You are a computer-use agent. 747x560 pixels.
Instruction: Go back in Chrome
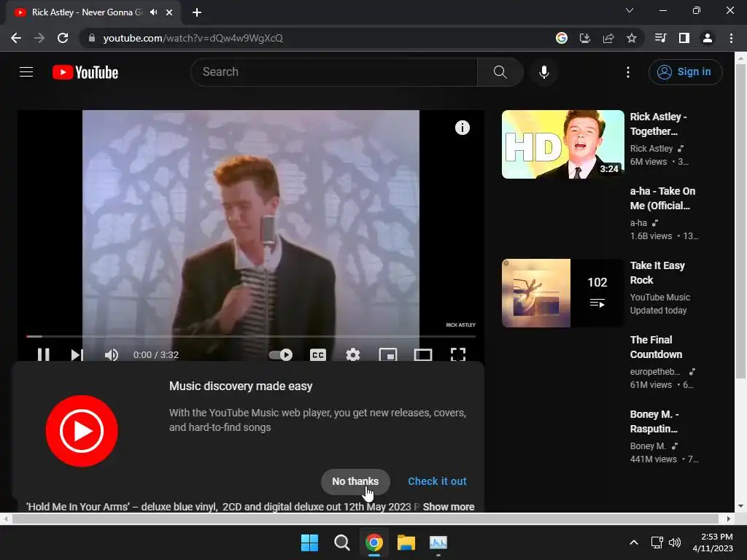click(16, 38)
